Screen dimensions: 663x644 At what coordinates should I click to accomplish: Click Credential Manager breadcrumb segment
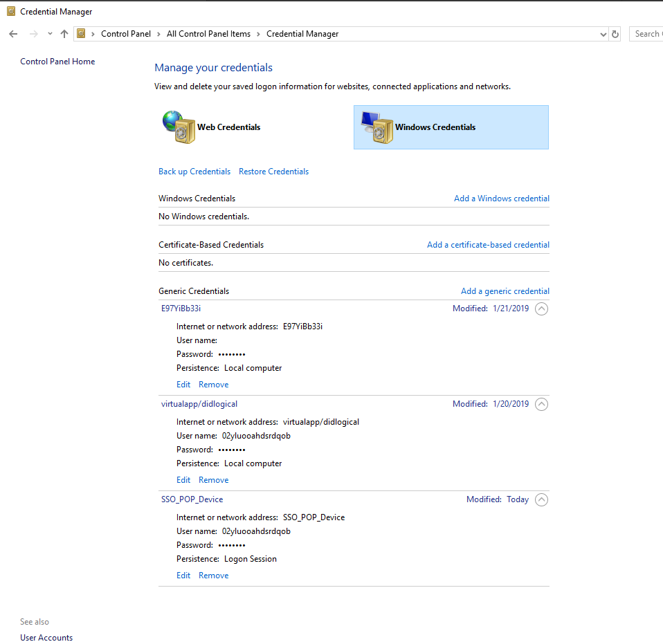pos(302,34)
